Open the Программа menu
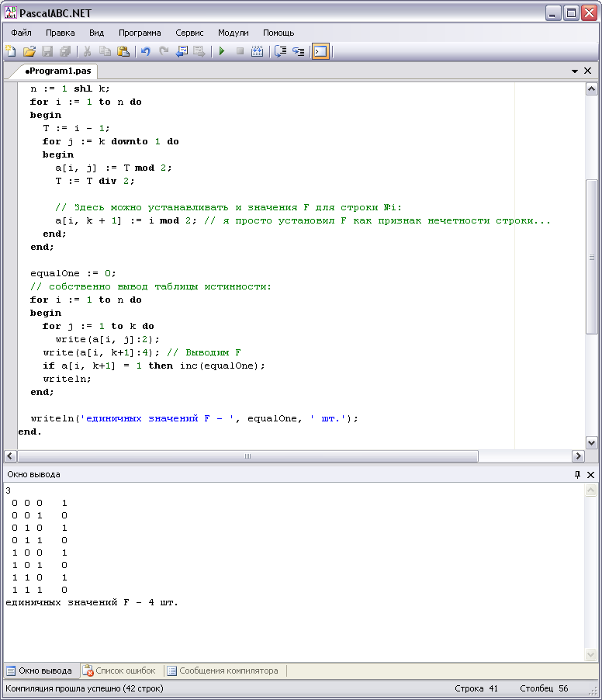Viewport: 602px width, 700px height. tap(140, 33)
